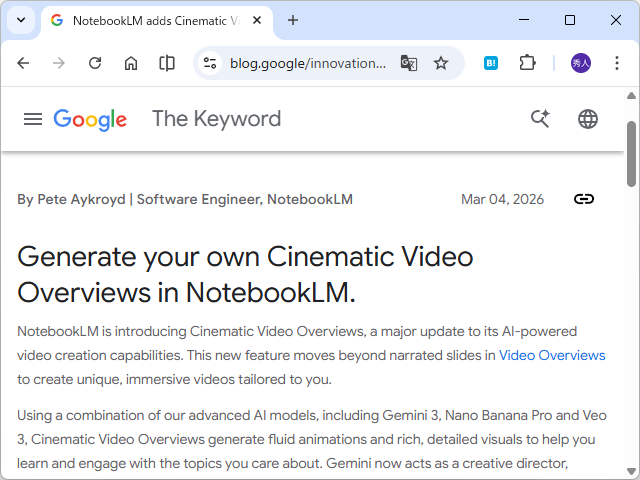Click the page vertical scrollbar thumb
Viewport: 640px width, 480px height.
click(x=632, y=155)
